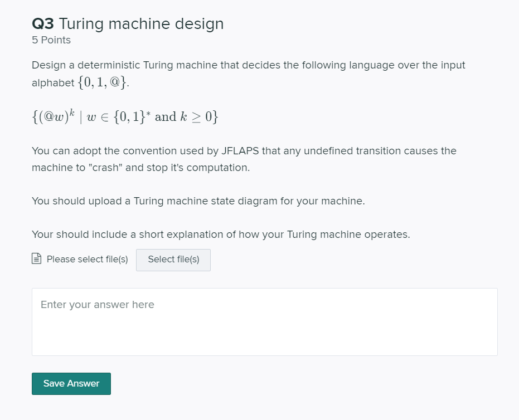Upload your state diagram with Select file(s)
The width and height of the screenshot is (519, 420).
coord(173,260)
